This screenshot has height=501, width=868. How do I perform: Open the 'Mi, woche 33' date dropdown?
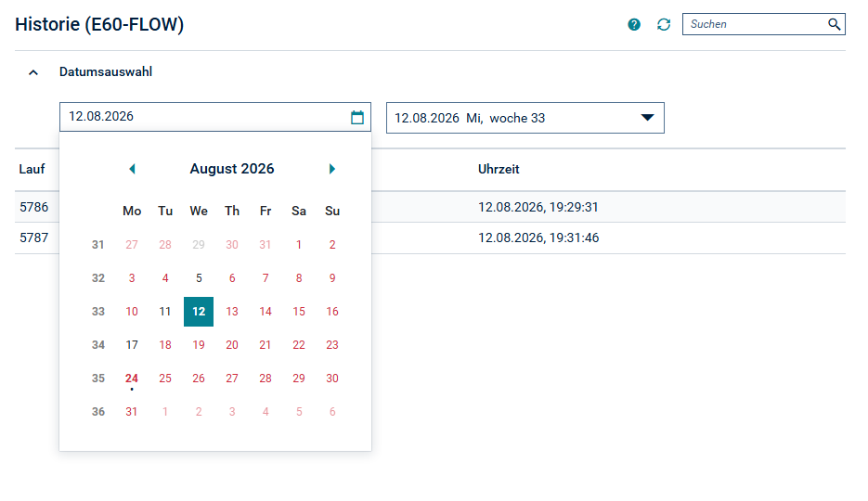click(525, 118)
